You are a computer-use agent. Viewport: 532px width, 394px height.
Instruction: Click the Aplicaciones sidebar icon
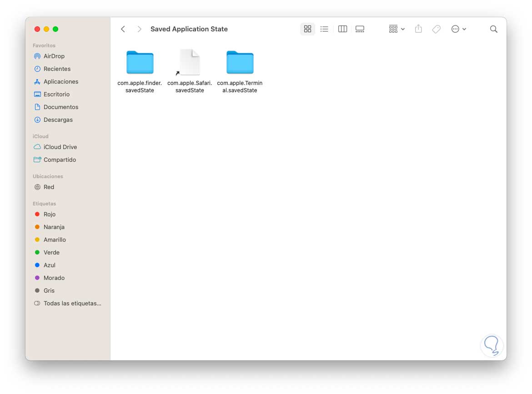[37, 81]
